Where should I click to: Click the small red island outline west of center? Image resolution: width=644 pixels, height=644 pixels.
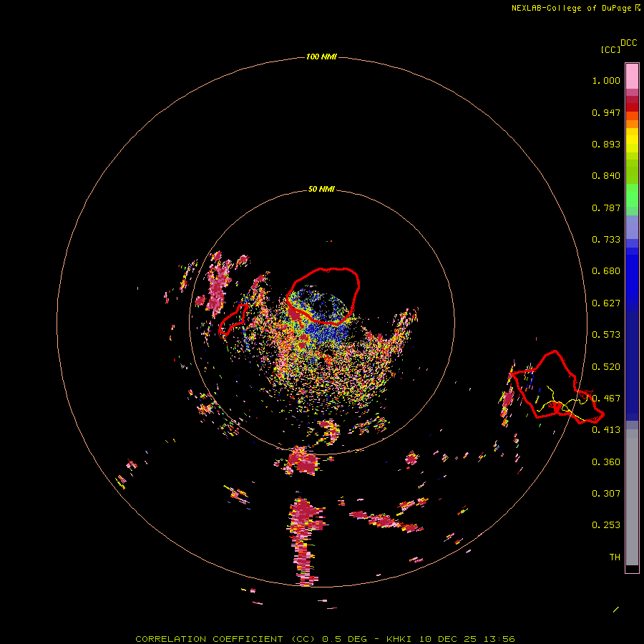pos(233,320)
